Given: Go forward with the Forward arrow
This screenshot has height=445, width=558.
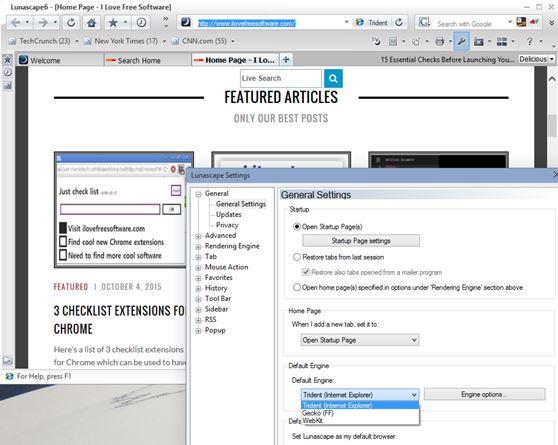Looking at the screenshot, I should 43,23.
